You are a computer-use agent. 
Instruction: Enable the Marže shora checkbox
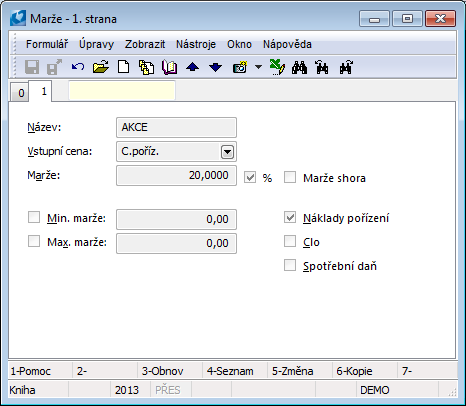(x=290, y=177)
